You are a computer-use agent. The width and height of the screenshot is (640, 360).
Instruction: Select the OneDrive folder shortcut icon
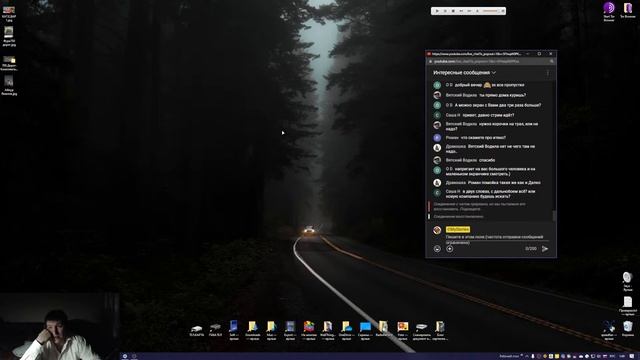click(x=347, y=330)
